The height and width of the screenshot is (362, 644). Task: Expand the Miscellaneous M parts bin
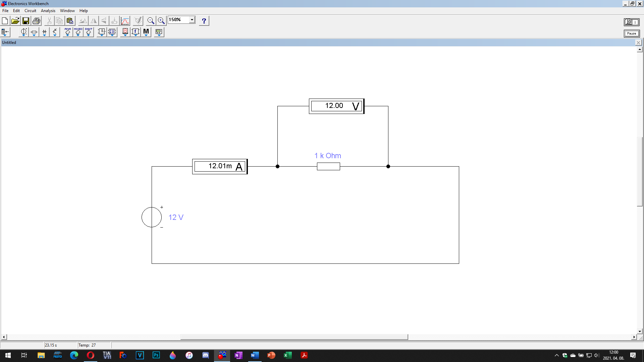[x=146, y=32]
